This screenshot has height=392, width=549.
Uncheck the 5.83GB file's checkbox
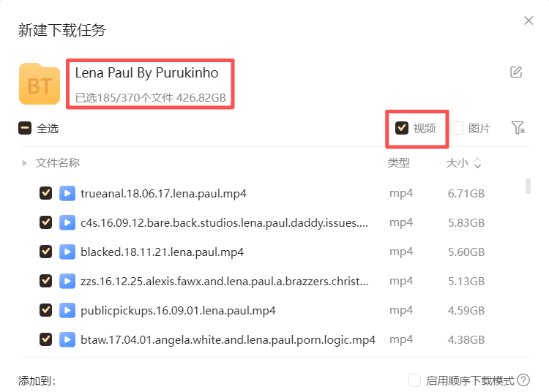pyautogui.click(x=45, y=222)
